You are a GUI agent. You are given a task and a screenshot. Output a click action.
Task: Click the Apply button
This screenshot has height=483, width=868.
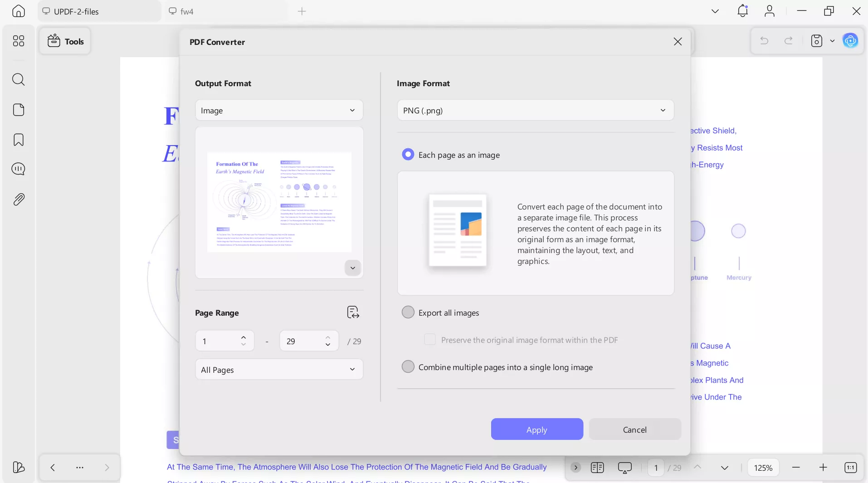536,429
